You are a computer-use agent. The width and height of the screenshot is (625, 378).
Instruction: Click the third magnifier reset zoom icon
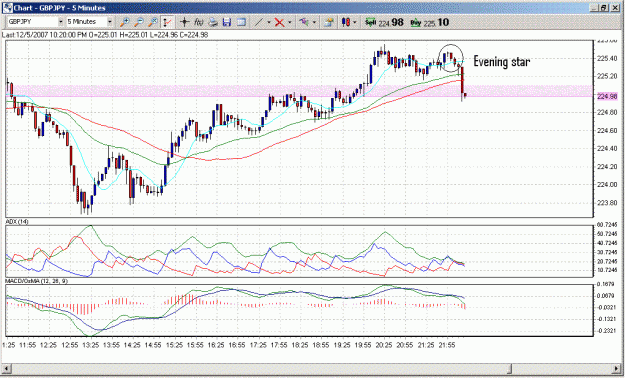(153, 22)
